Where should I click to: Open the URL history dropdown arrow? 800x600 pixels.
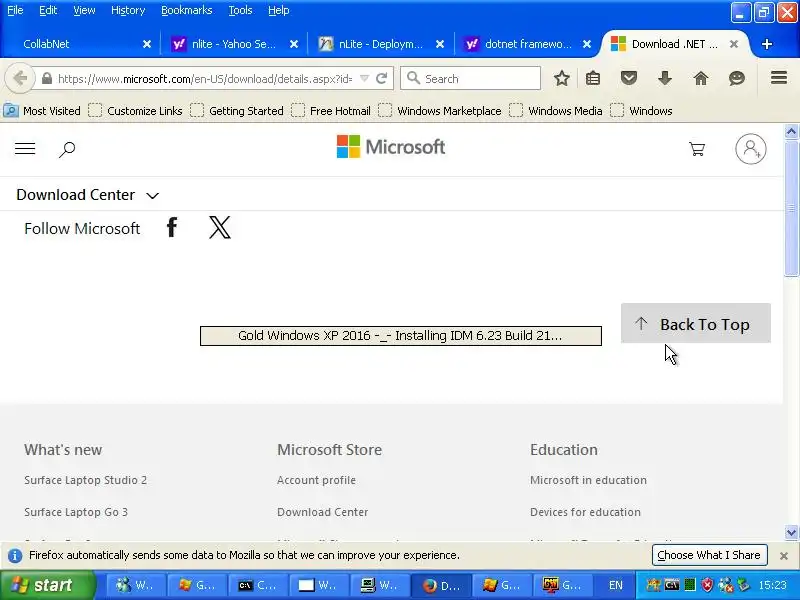[x=364, y=79]
